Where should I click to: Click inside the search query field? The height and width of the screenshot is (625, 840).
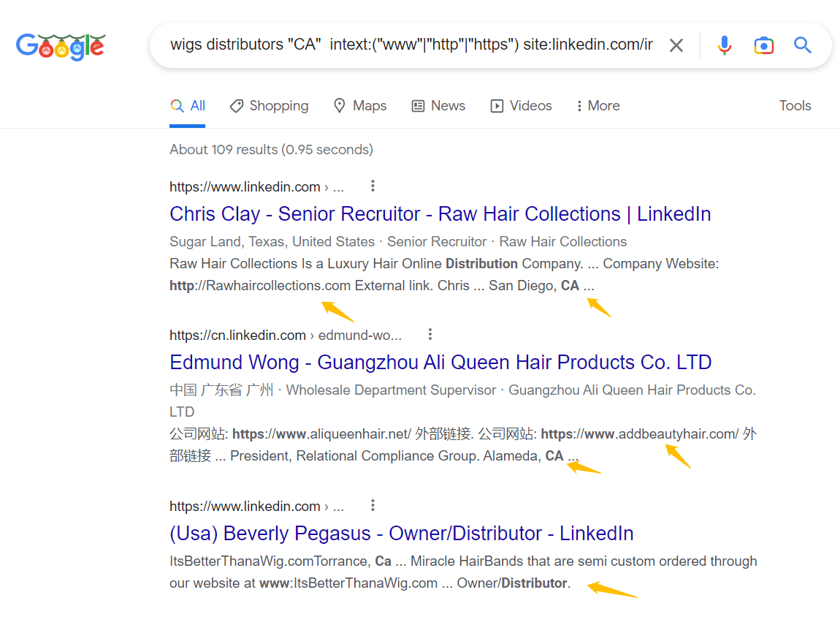pyautogui.click(x=411, y=45)
